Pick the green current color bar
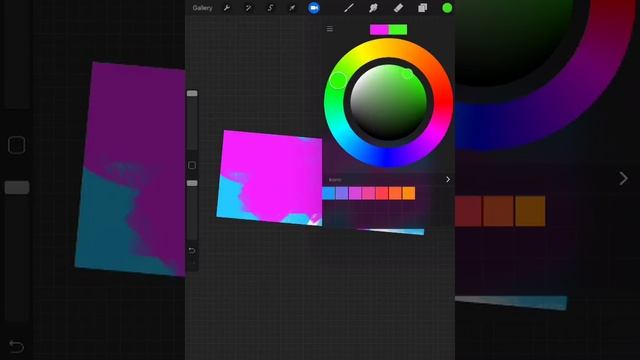This screenshot has height=360, width=640. click(398, 29)
